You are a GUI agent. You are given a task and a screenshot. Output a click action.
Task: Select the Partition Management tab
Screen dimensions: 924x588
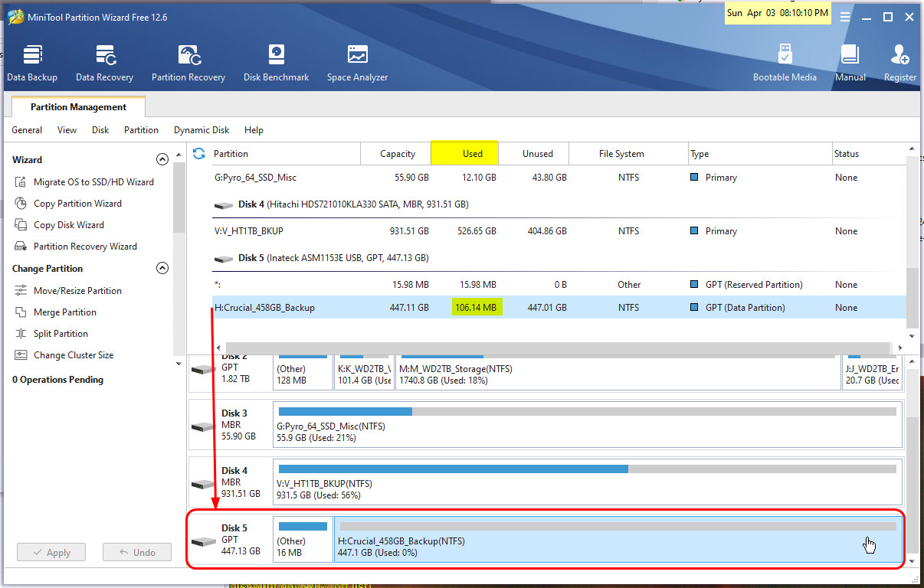78,107
